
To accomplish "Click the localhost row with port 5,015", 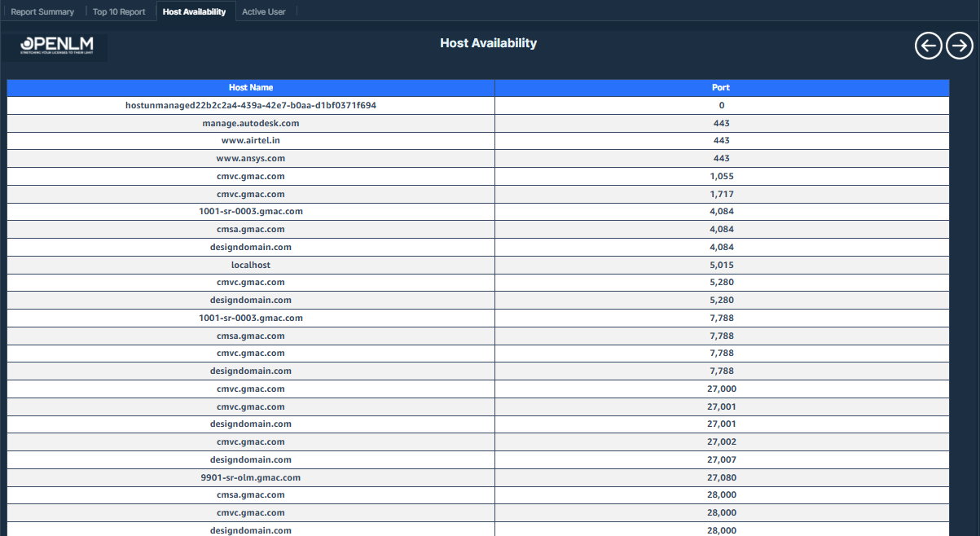I will click(x=250, y=264).
